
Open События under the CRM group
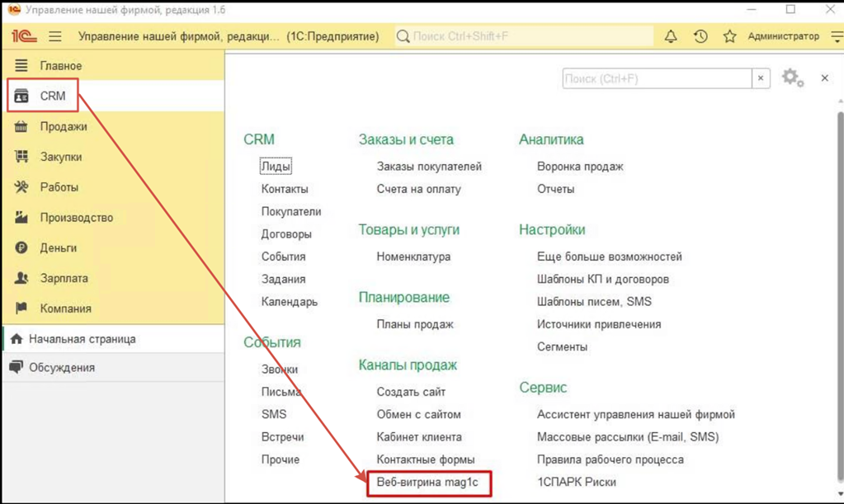[284, 257]
